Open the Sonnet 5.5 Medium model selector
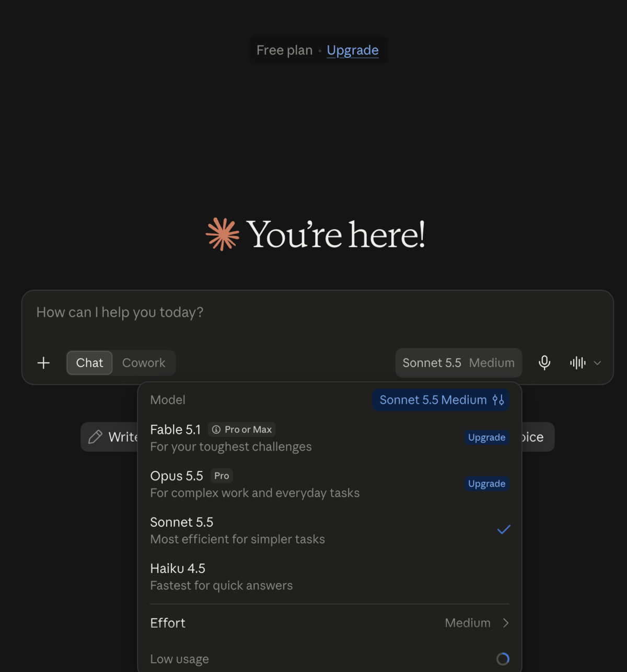 [458, 363]
